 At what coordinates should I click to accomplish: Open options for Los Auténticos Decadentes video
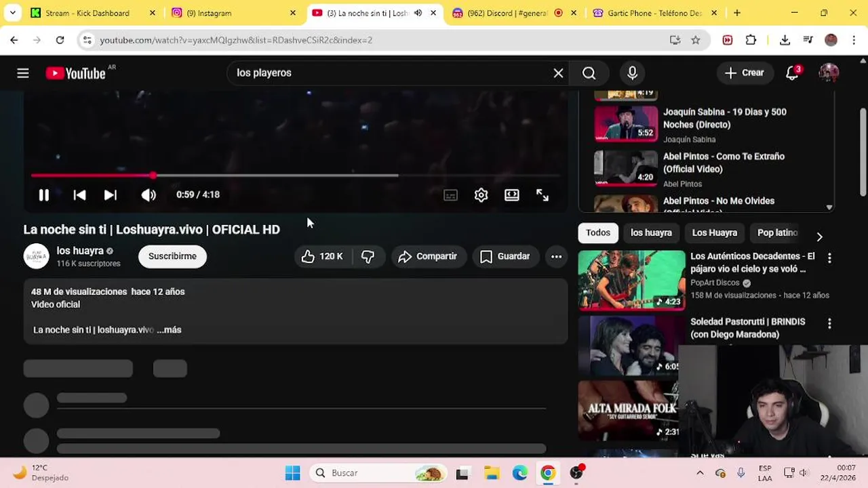click(829, 258)
